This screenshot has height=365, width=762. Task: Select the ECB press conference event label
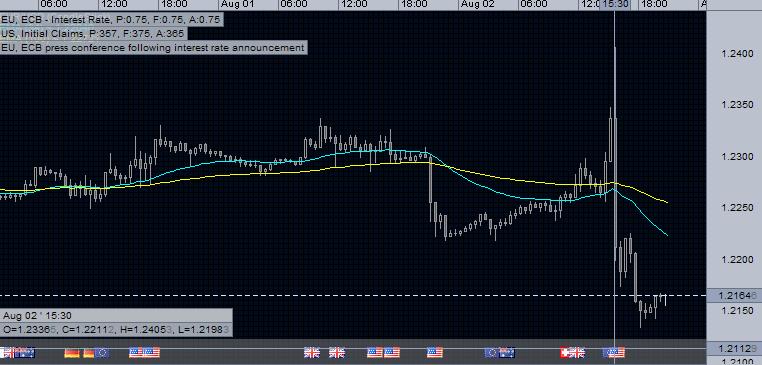[154, 48]
